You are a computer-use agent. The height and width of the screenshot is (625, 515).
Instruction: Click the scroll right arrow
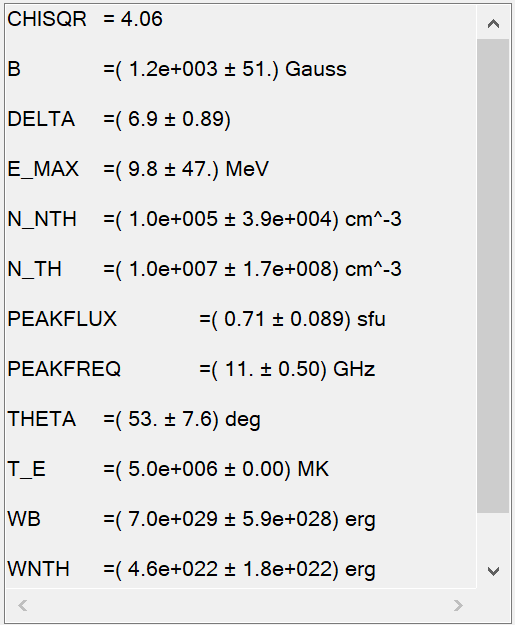(458, 605)
